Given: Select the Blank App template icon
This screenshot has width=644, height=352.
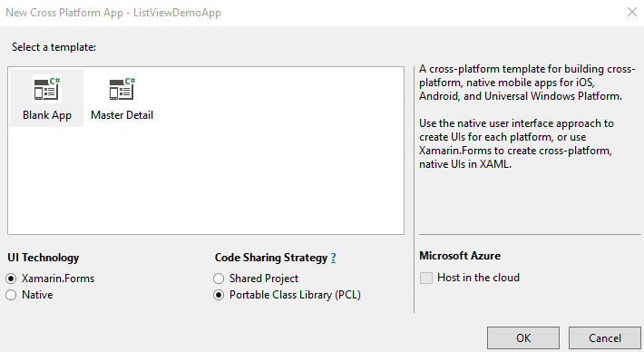Looking at the screenshot, I should click(x=47, y=89).
